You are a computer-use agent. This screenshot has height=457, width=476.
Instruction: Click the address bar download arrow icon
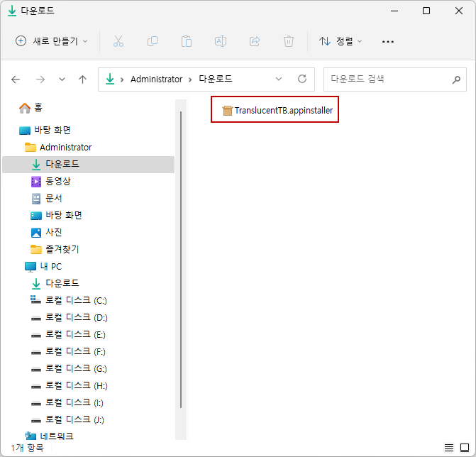pyautogui.click(x=110, y=79)
